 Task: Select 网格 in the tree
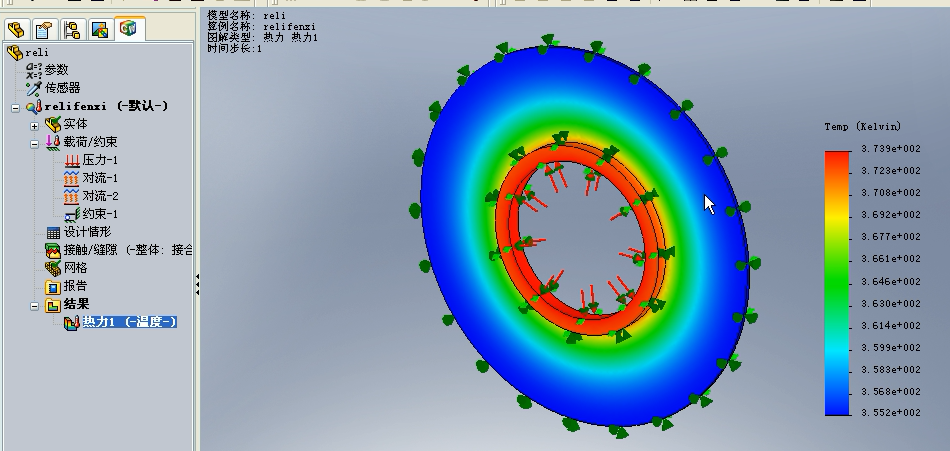(x=75, y=267)
